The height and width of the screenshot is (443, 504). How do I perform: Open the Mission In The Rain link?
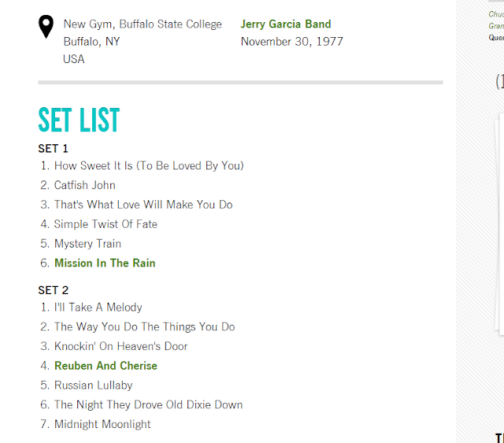pos(105,263)
